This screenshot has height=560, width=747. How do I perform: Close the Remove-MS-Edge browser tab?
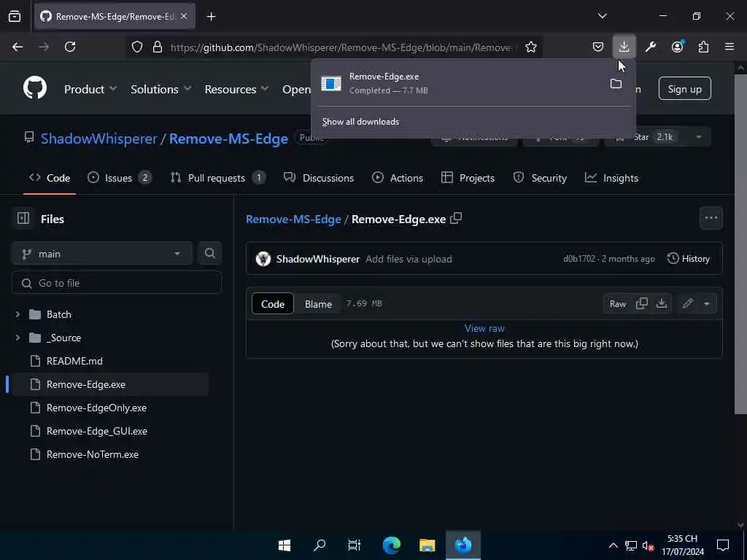[184, 16]
